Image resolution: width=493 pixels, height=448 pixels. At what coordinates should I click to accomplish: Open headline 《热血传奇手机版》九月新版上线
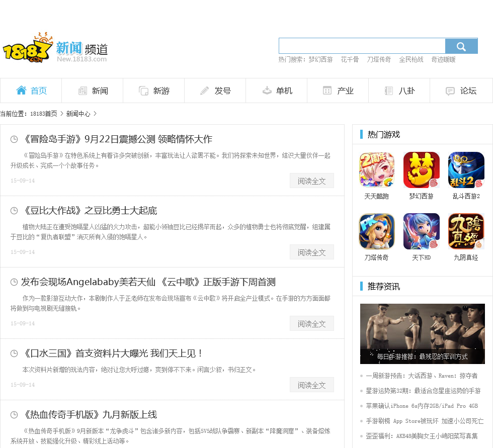pos(89,415)
